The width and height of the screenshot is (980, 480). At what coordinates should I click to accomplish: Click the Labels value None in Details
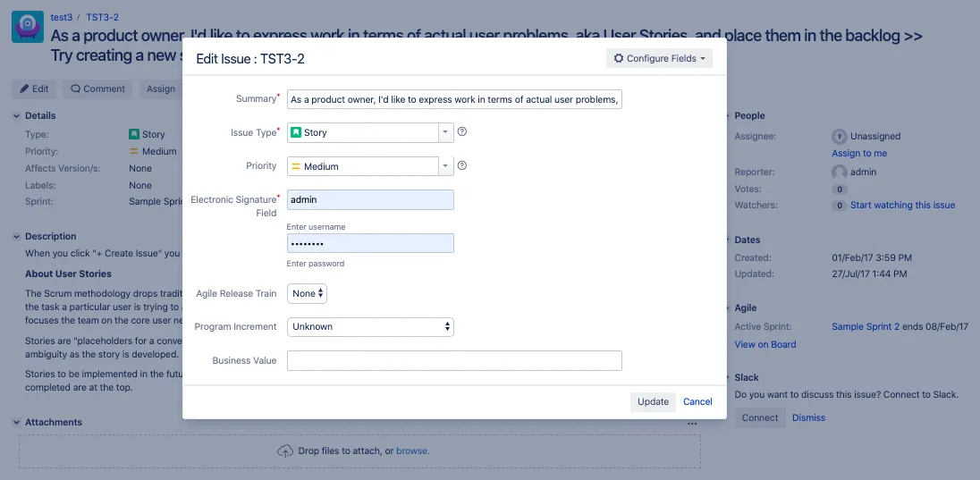140,185
